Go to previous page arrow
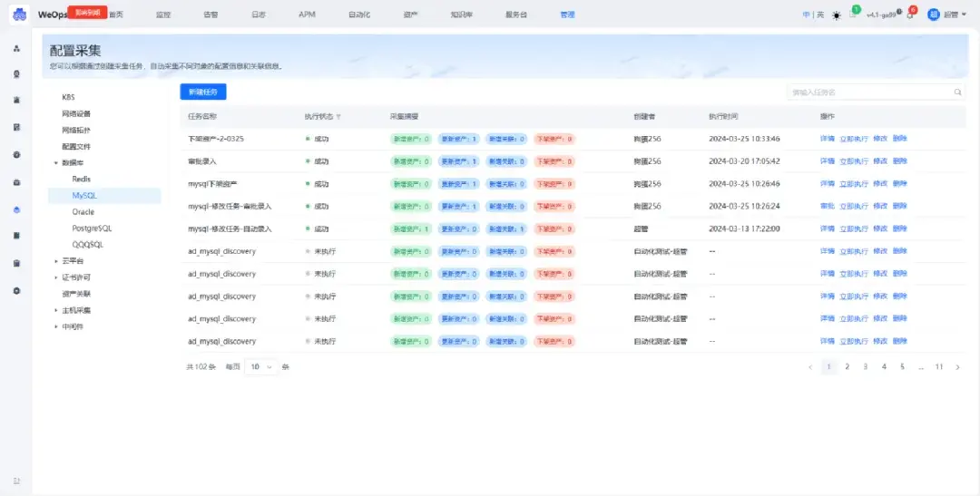Image resolution: width=980 pixels, height=496 pixels. click(810, 367)
